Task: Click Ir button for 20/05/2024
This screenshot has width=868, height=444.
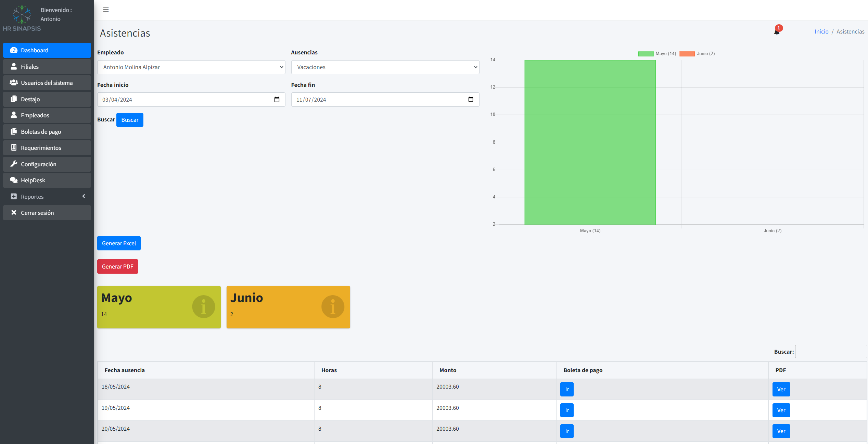Action: (567, 431)
